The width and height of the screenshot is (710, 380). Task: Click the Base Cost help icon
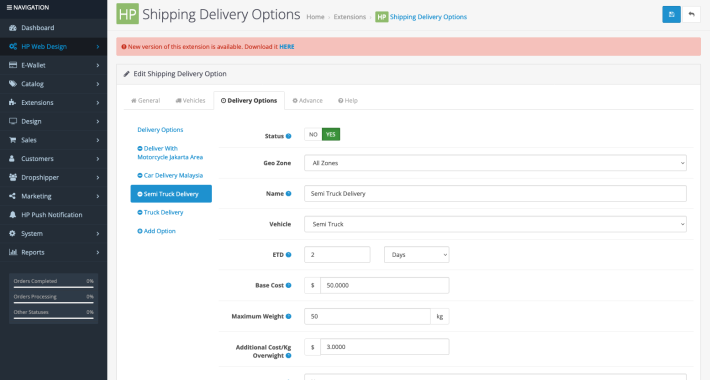tap(288, 285)
